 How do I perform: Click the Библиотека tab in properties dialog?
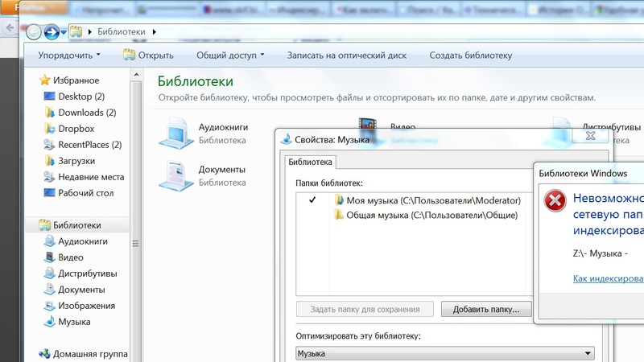(x=310, y=162)
